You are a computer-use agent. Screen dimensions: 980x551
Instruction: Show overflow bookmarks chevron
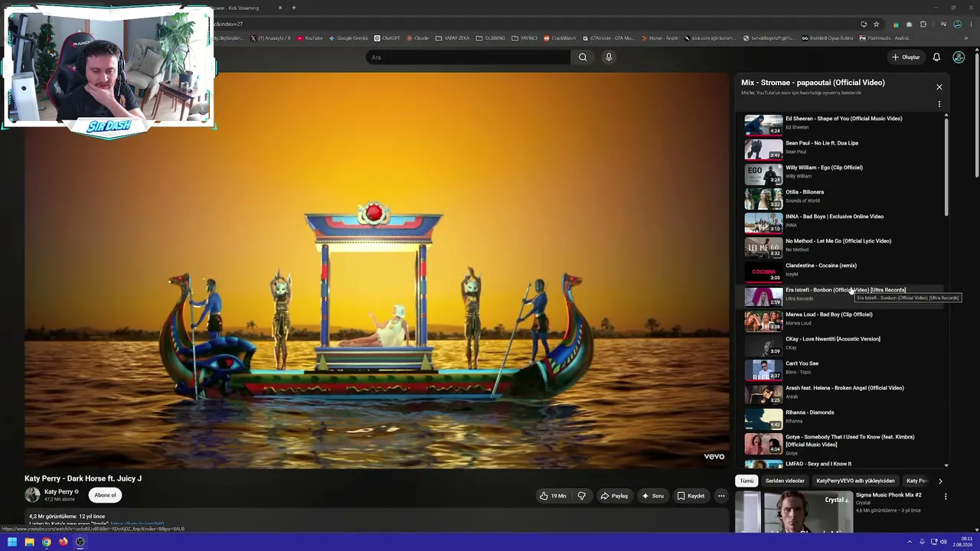tap(966, 38)
